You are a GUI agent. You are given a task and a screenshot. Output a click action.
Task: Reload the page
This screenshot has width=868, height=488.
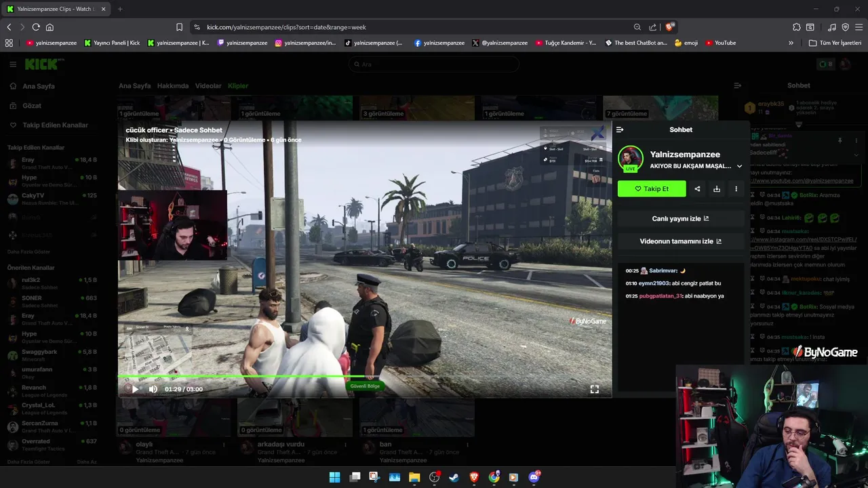coord(36,27)
